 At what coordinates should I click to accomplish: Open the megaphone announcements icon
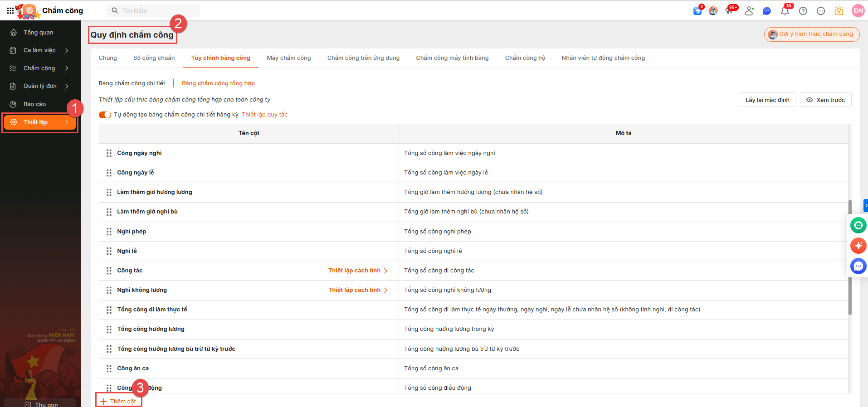coord(730,11)
